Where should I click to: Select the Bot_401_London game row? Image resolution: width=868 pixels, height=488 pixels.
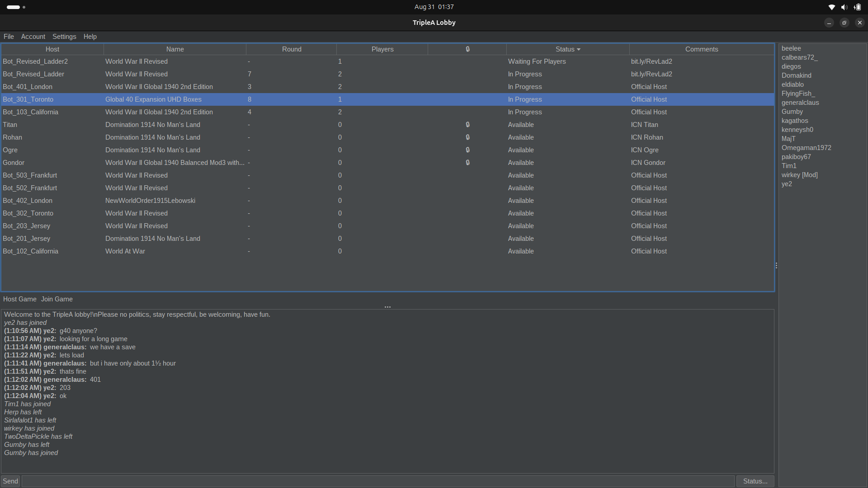[x=387, y=87]
